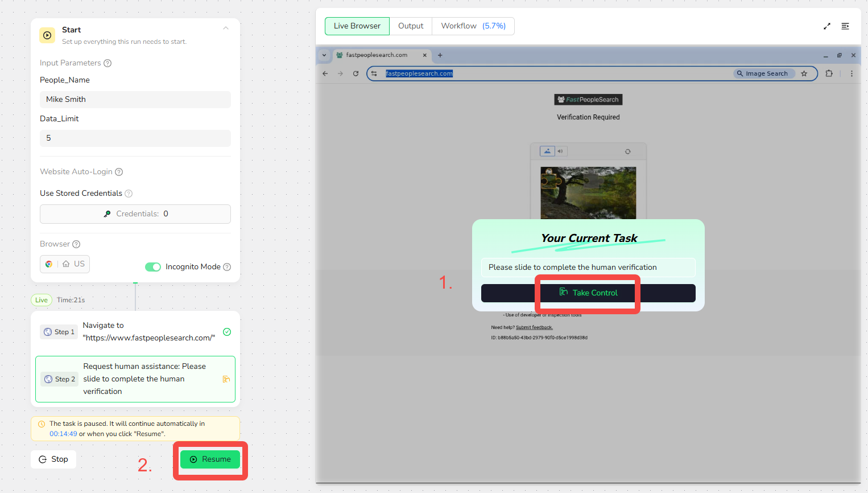Click the People_Name input field
The width and height of the screenshot is (868, 493).
[x=135, y=100]
